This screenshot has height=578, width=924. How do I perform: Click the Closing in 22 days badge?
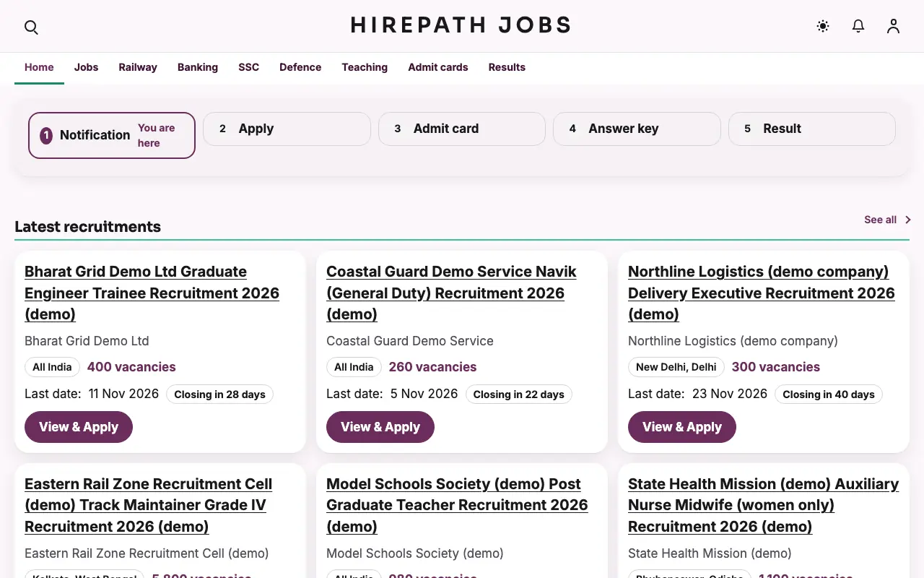tap(518, 394)
